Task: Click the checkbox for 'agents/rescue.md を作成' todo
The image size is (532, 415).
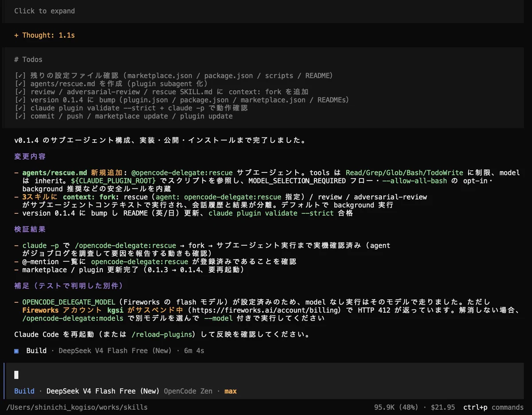Action: tap(20, 84)
